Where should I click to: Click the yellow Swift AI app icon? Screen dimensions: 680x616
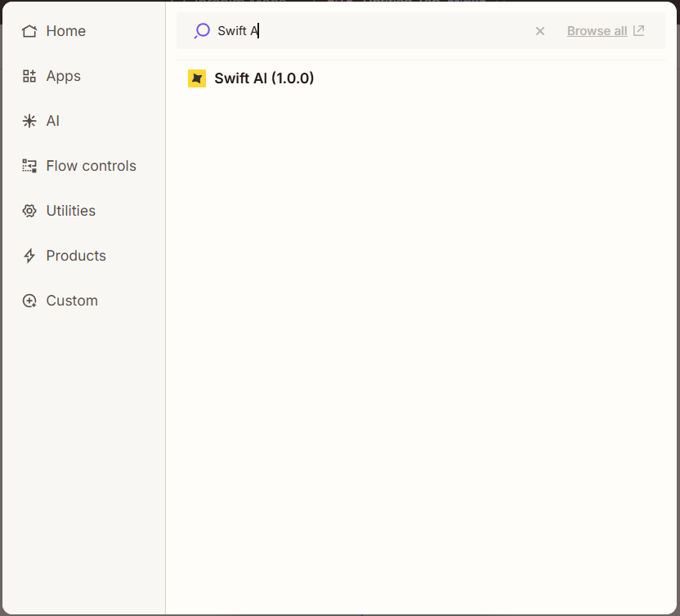coord(197,78)
